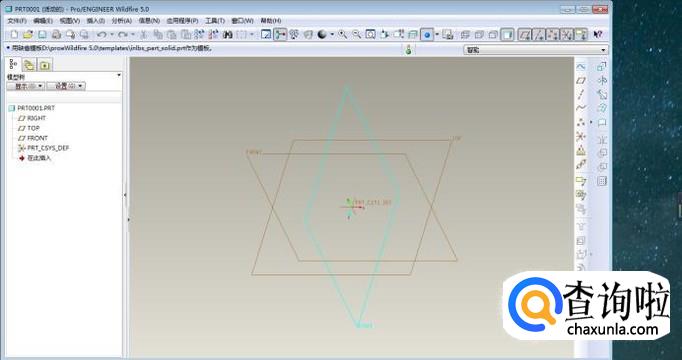The height and width of the screenshot is (360, 682).
Task: Click the Find binoculars icon
Action: [x=227, y=34]
